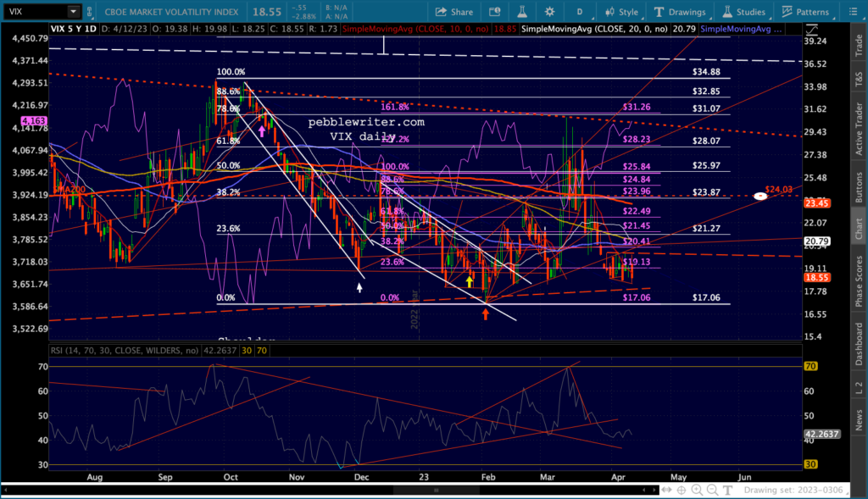The height and width of the screenshot is (499, 868).
Task: Click the 4,163 pink left-axis value bubble
Action: 34,120
